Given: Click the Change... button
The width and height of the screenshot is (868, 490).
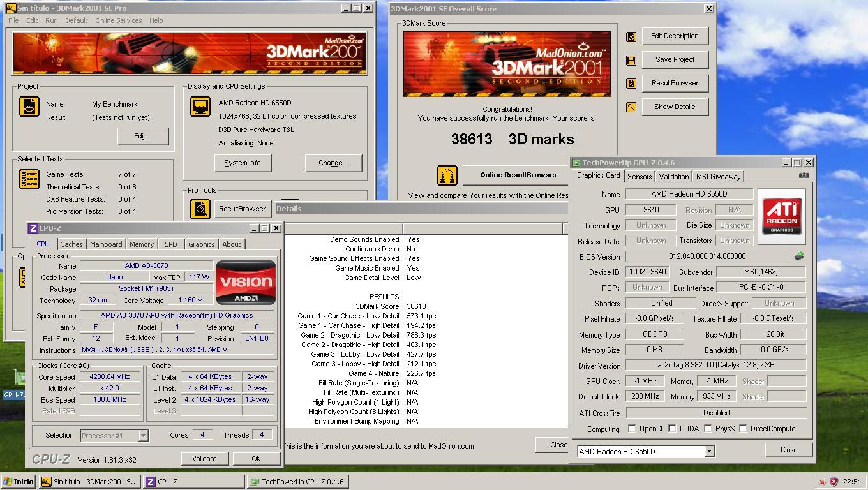Looking at the screenshot, I should click(333, 163).
